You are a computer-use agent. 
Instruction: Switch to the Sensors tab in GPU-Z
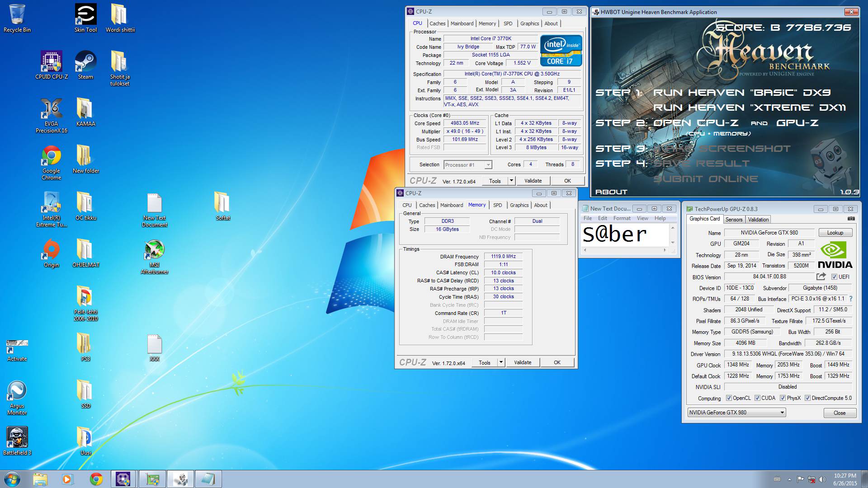click(x=734, y=220)
